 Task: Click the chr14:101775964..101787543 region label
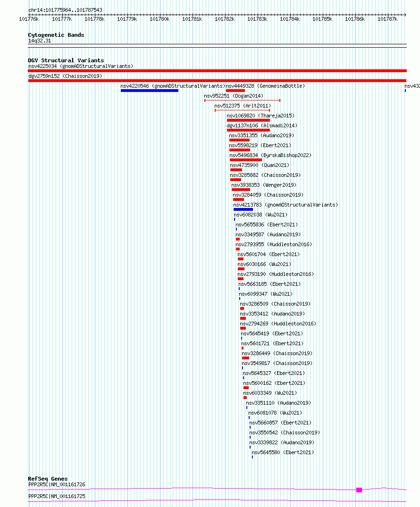point(66,10)
